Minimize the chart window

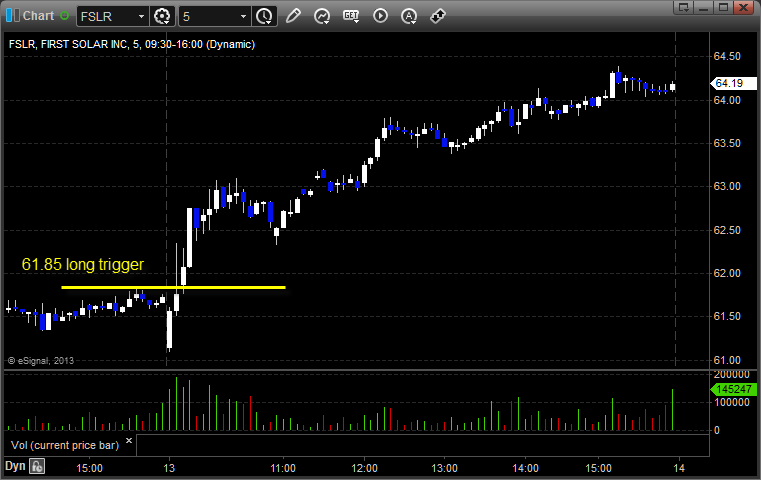click(704, 7)
